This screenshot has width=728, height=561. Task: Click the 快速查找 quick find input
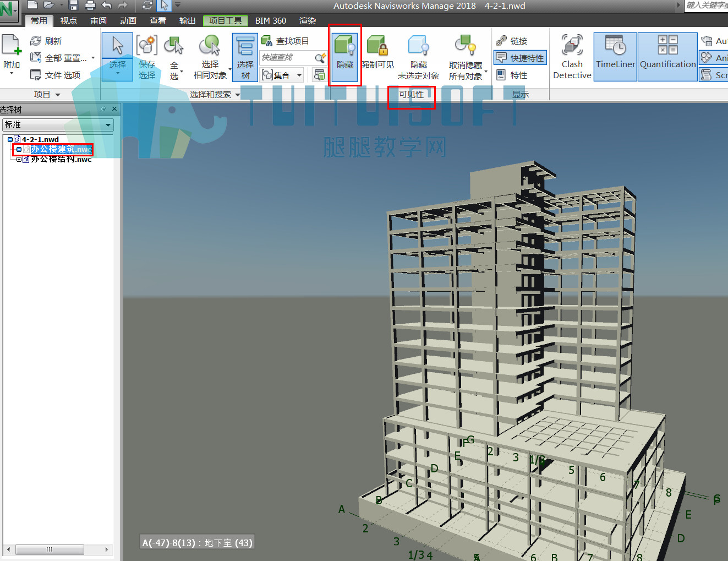pos(287,57)
